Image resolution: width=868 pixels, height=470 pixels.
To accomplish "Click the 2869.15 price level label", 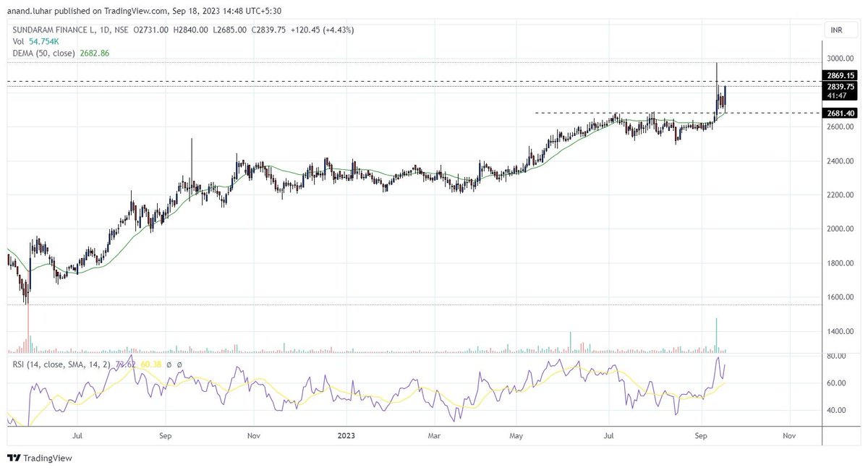I will tap(841, 75).
